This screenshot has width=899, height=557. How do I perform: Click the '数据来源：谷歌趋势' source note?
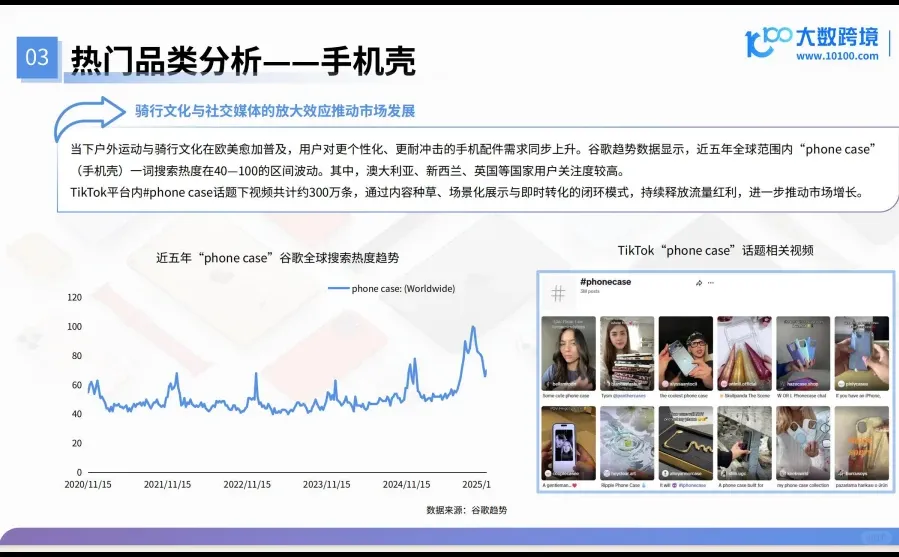tap(467, 510)
